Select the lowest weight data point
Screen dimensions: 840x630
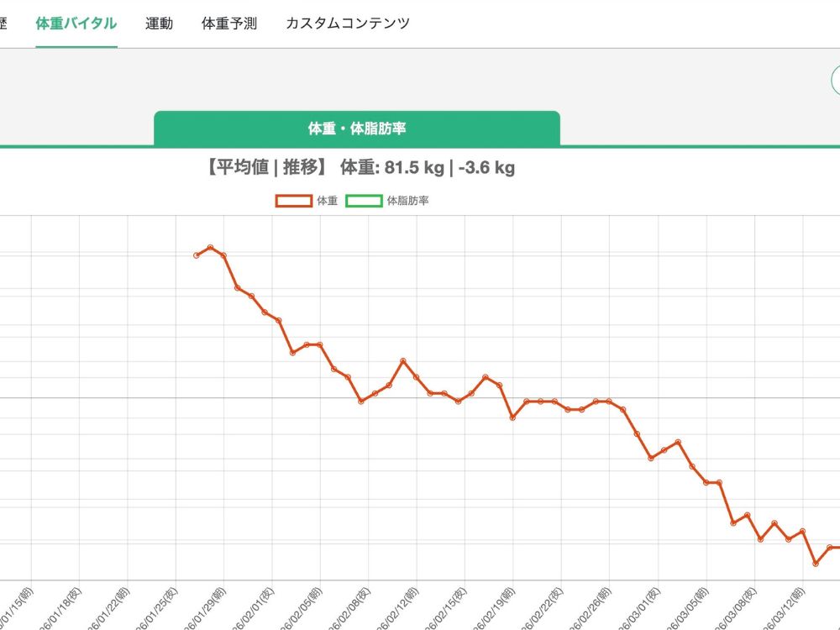(x=816, y=564)
